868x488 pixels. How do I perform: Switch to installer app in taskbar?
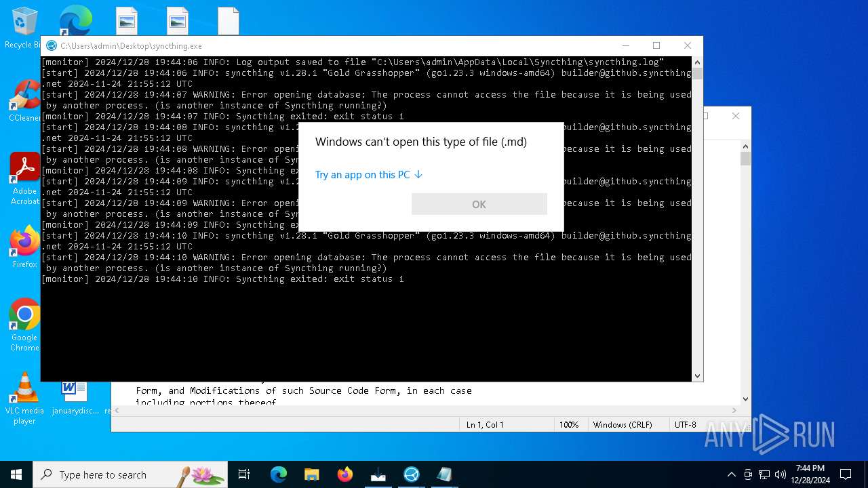pyautogui.click(x=378, y=474)
